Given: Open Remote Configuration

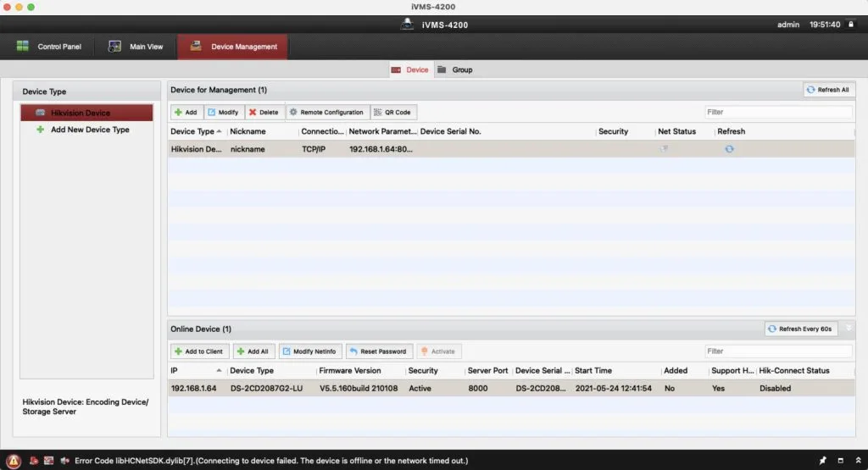Looking at the screenshot, I should click(x=327, y=113).
